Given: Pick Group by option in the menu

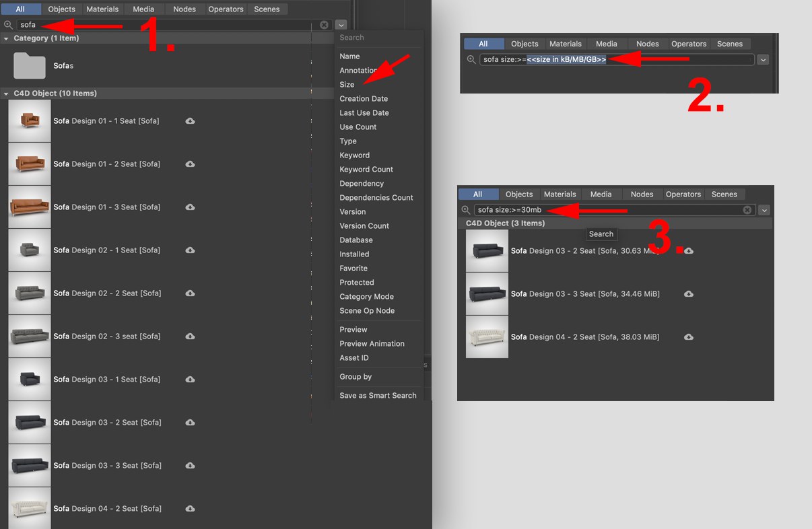Looking at the screenshot, I should point(356,377).
